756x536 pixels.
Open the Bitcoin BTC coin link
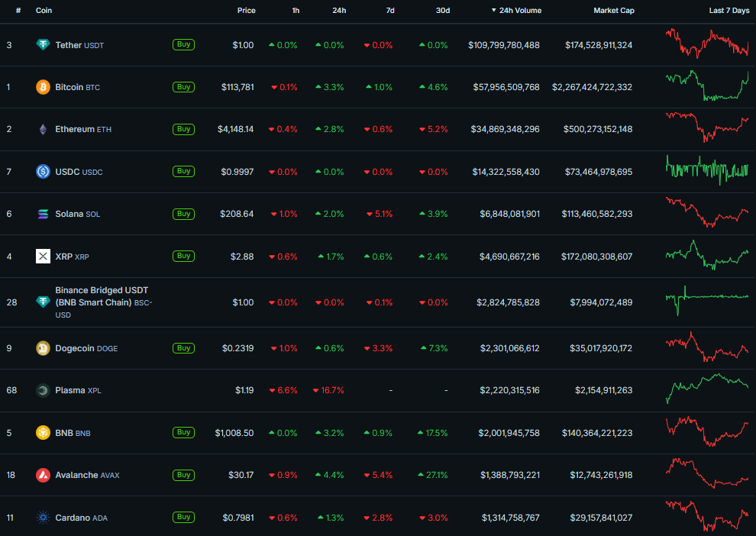[x=78, y=87]
